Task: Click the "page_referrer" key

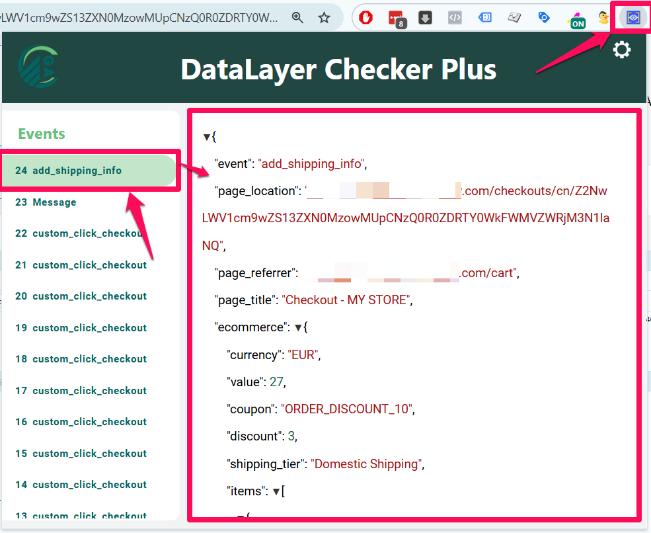Action: pos(254,273)
